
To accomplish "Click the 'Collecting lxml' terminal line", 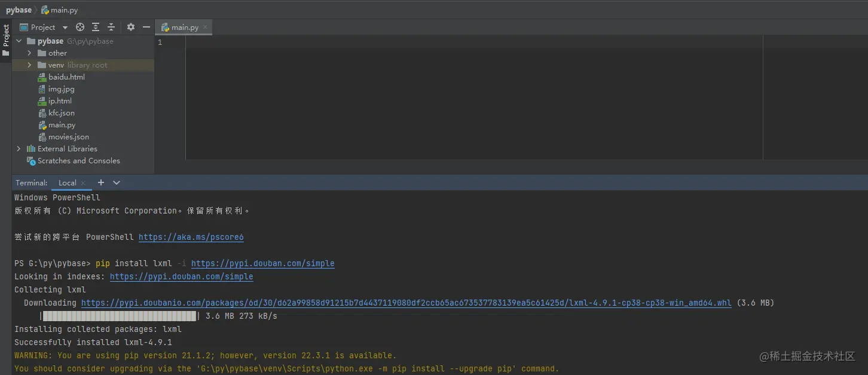I will [50, 290].
